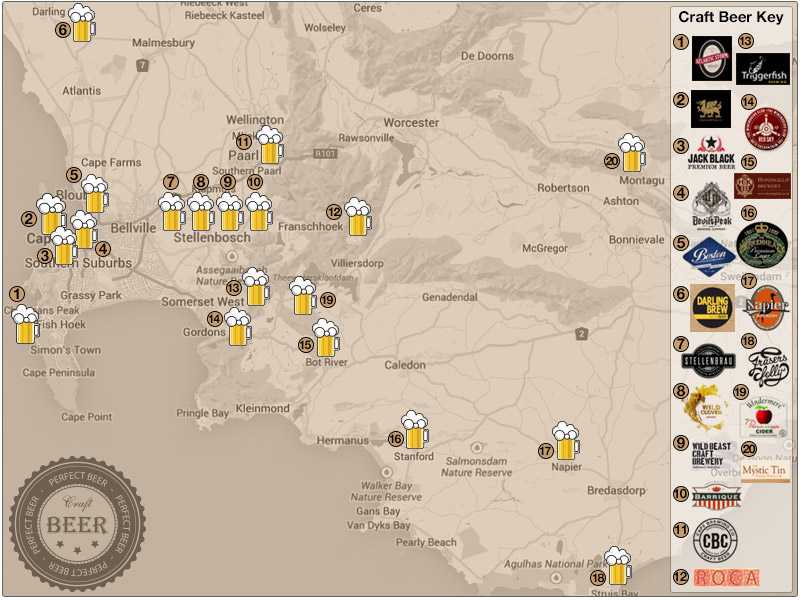Click beer mug marker 12 near Franschhoek
800x600 pixels.
[357, 217]
